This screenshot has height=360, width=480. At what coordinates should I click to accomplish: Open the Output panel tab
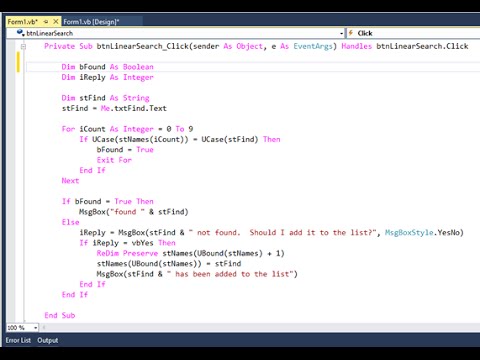48,340
